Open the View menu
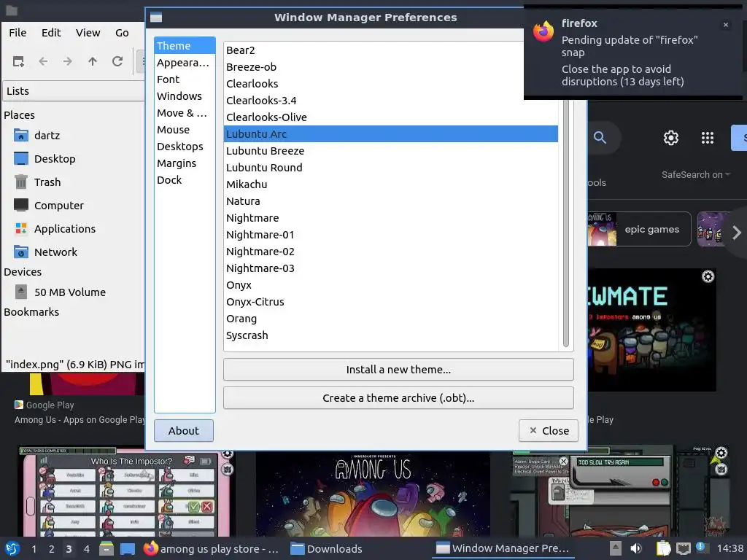The height and width of the screenshot is (560, 747). pyautogui.click(x=88, y=33)
